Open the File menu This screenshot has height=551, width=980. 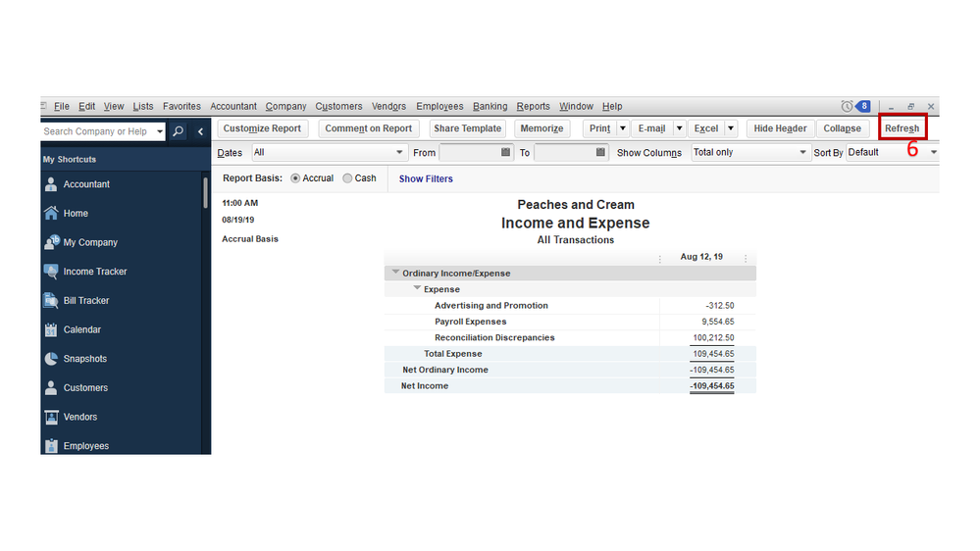[x=61, y=106]
